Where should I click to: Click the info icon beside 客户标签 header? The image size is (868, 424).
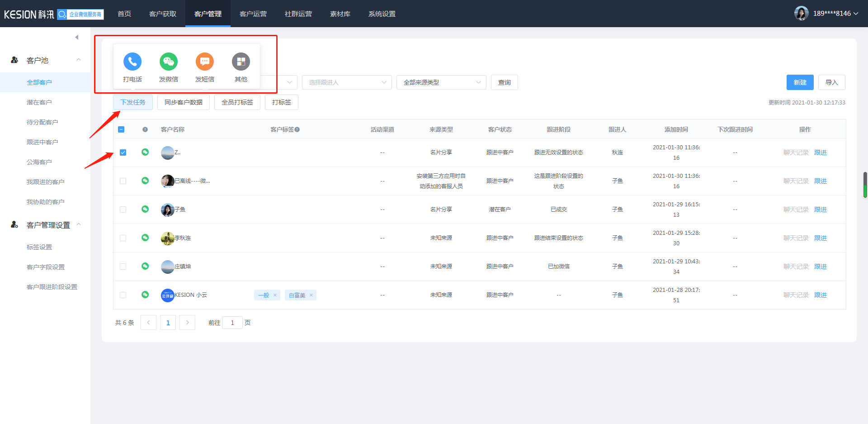click(x=297, y=130)
